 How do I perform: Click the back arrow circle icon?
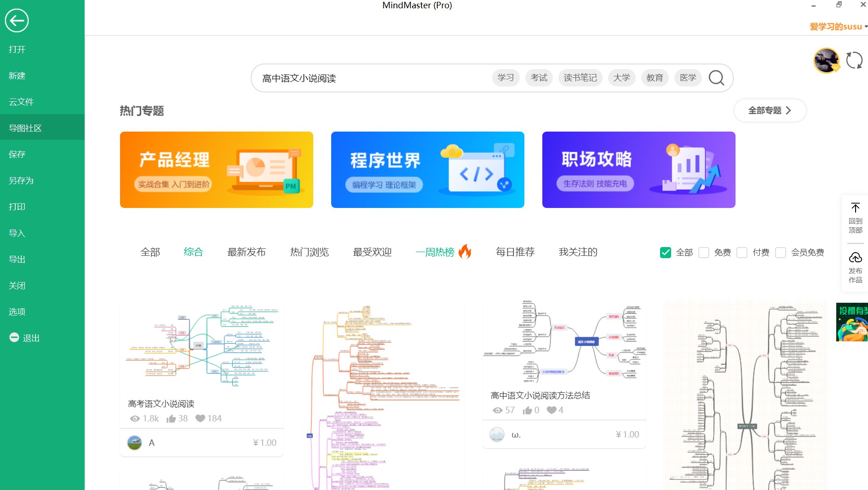tap(17, 21)
